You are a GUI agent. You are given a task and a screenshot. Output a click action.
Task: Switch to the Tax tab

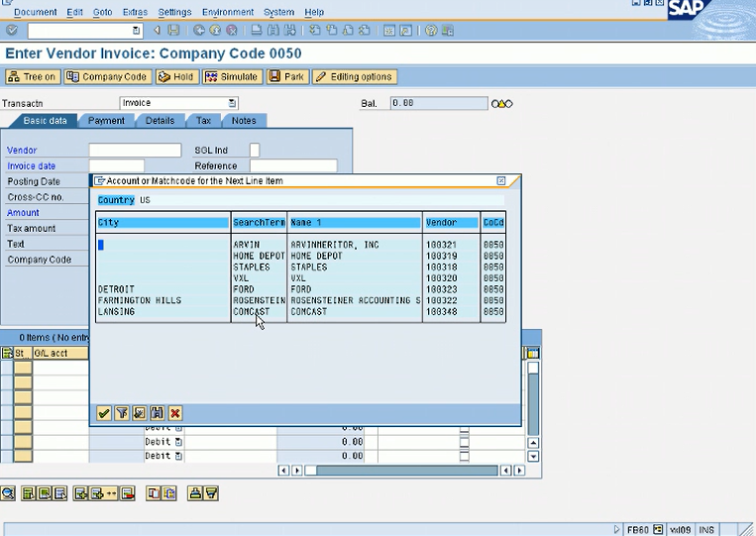203,121
